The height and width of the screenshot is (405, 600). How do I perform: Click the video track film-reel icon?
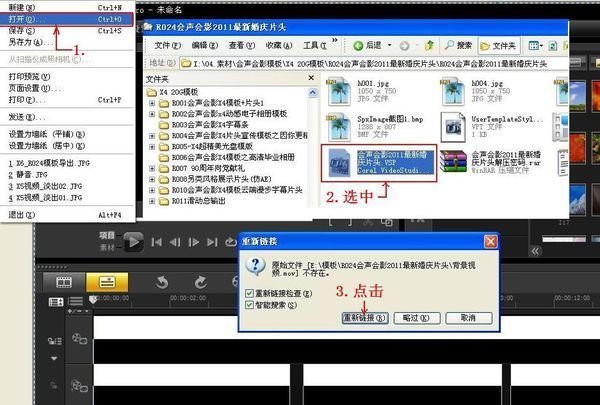click(x=79, y=338)
